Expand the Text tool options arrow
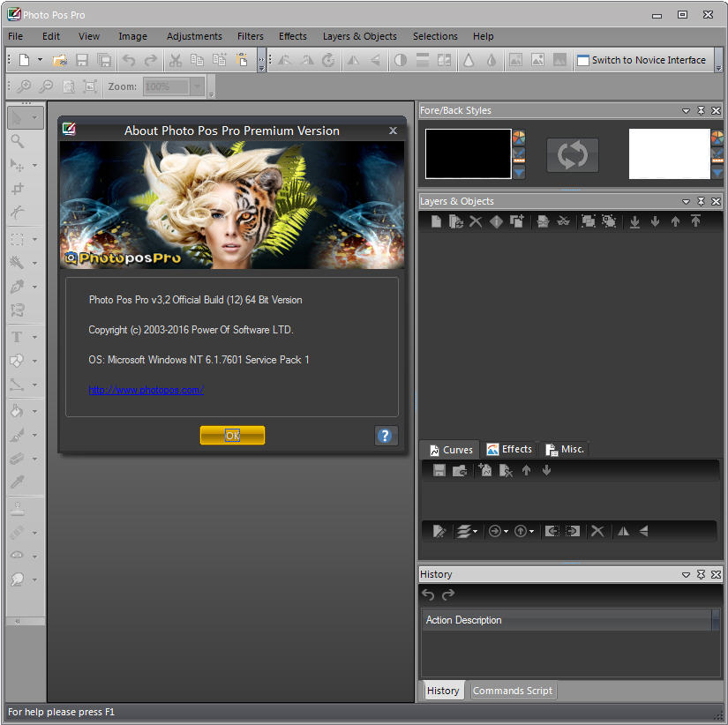Image resolution: width=728 pixels, height=725 pixels. [x=34, y=337]
